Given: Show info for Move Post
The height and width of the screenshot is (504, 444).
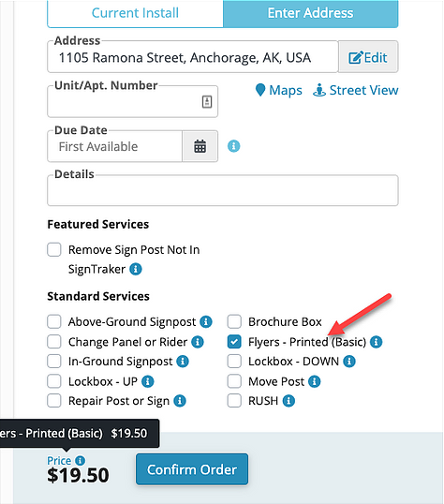Looking at the screenshot, I should (x=314, y=381).
